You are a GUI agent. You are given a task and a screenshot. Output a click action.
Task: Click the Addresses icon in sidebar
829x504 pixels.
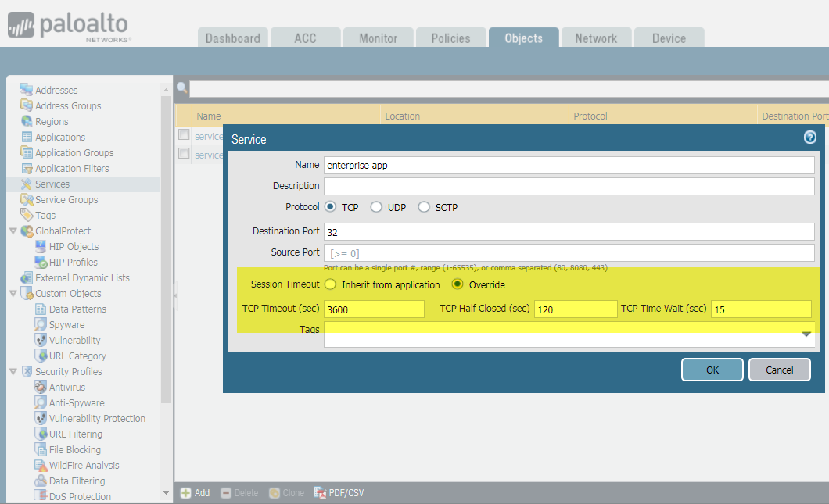(27, 90)
